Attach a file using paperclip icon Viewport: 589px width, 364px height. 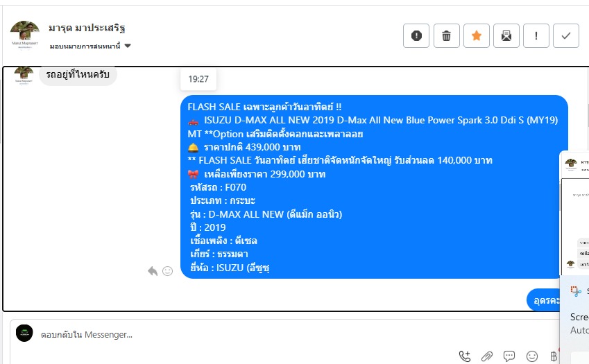pos(487,356)
